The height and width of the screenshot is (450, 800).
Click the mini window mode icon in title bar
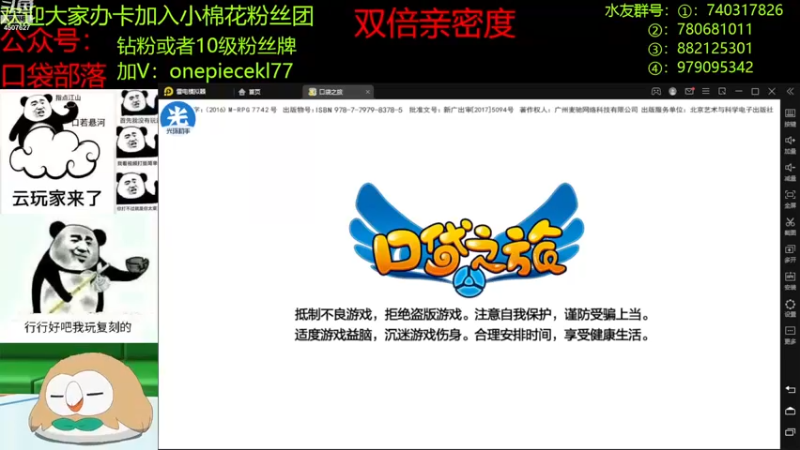[x=722, y=91]
